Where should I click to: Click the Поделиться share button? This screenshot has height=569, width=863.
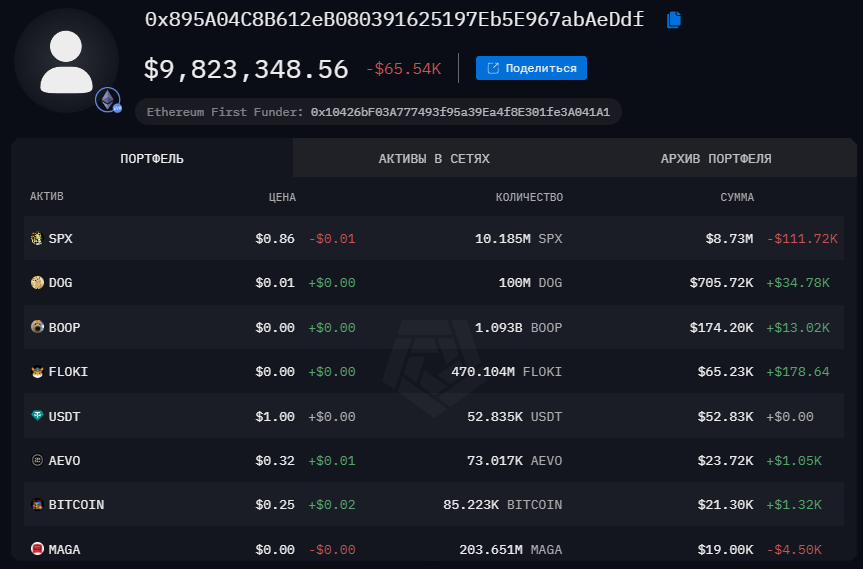(x=531, y=68)
